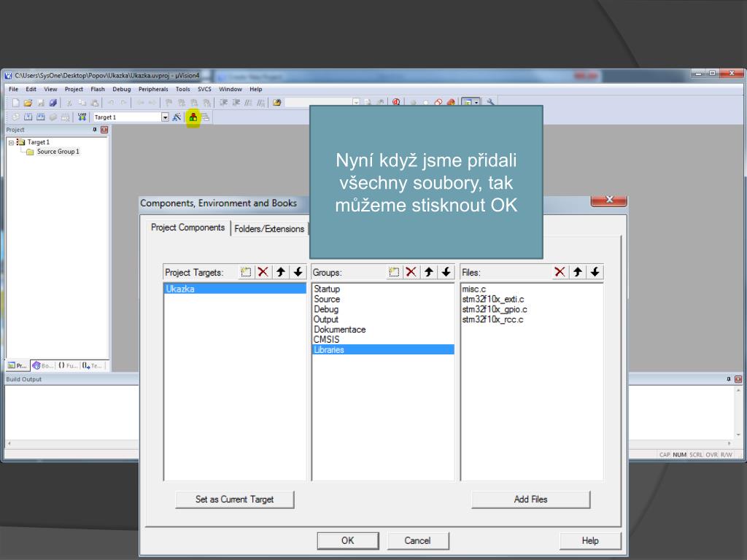Click Set as Current Target button
Viewport: 747px width, 560px height.
pyautogui.click(x=234, y=499)
